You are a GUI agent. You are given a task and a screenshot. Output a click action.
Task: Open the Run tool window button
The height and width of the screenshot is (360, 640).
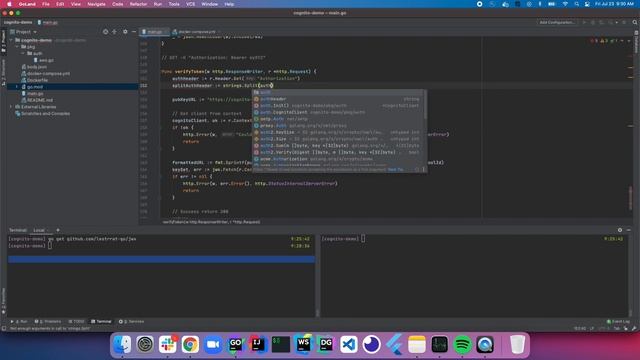[x=19, y=322]
